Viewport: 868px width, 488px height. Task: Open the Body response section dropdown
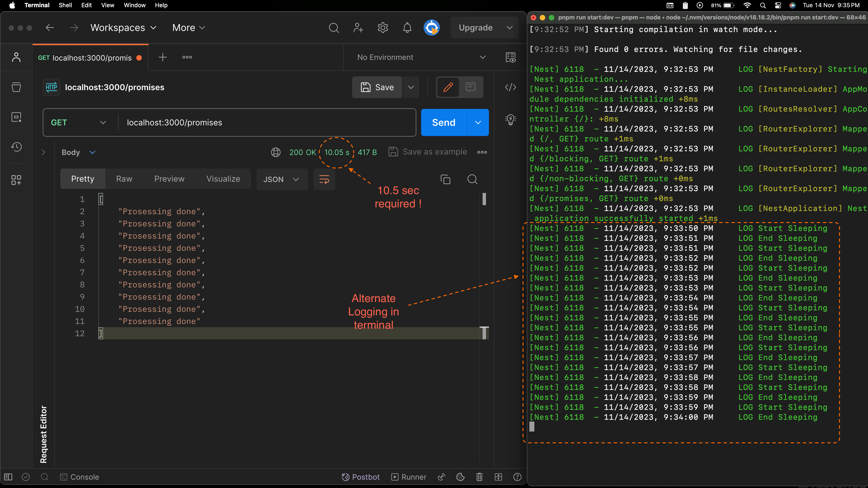(x=78, y=152)
